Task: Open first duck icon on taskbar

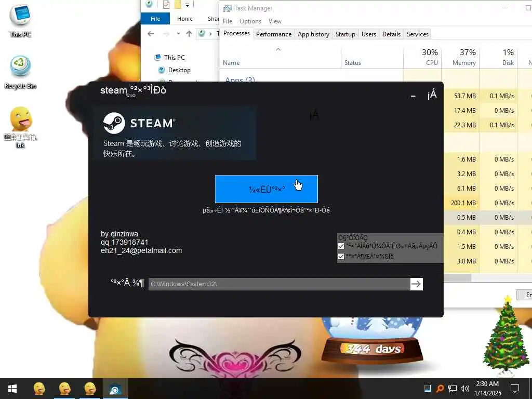Action: click(x=39, y=389)
